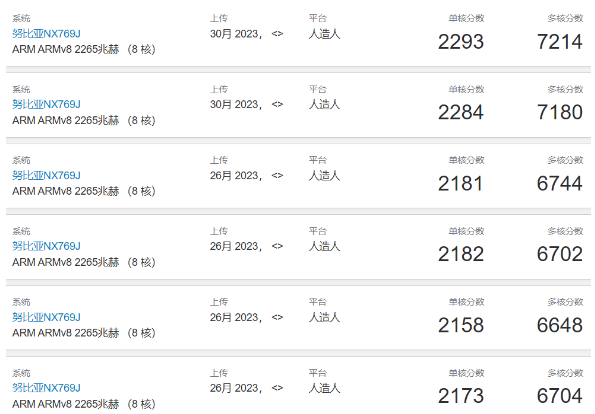The height and width of the screenshot is (414, 595).
Task: Open the 努比亚NX769J result with 6702 multi-core
Action: tap(46, 246)
